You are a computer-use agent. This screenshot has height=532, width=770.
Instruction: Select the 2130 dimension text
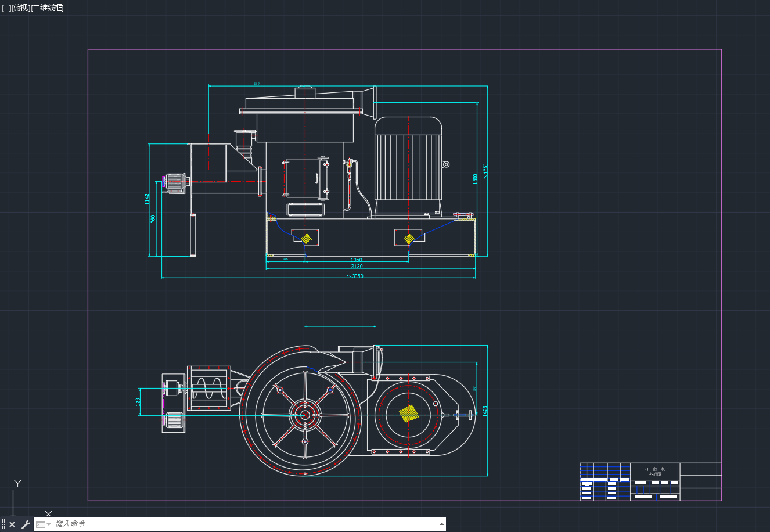[357, 267]
